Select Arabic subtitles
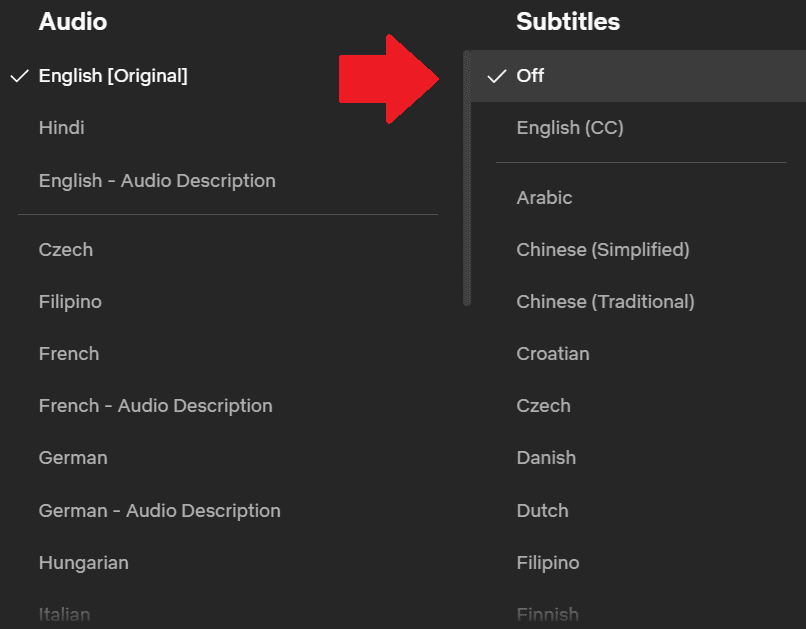Screen dimensions: 806x629 click(x=544, y=198)
